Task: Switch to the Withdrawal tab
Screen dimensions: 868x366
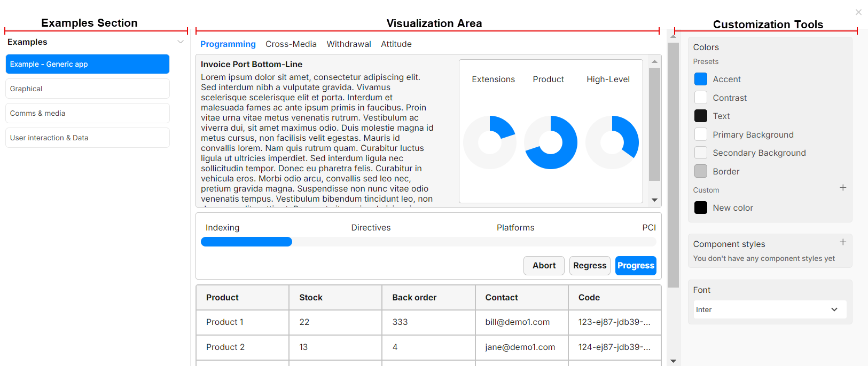Action: pos(349,44)
